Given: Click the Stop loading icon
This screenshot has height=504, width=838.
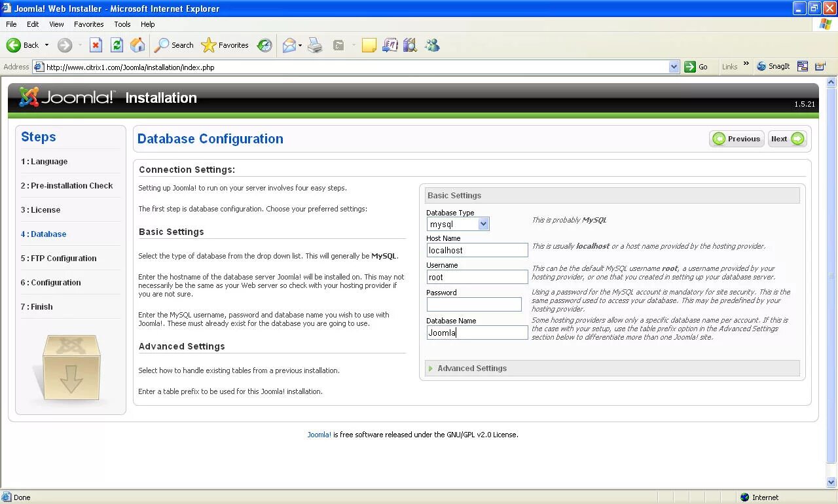Looking at the screenshot, I should pos(96,45).
